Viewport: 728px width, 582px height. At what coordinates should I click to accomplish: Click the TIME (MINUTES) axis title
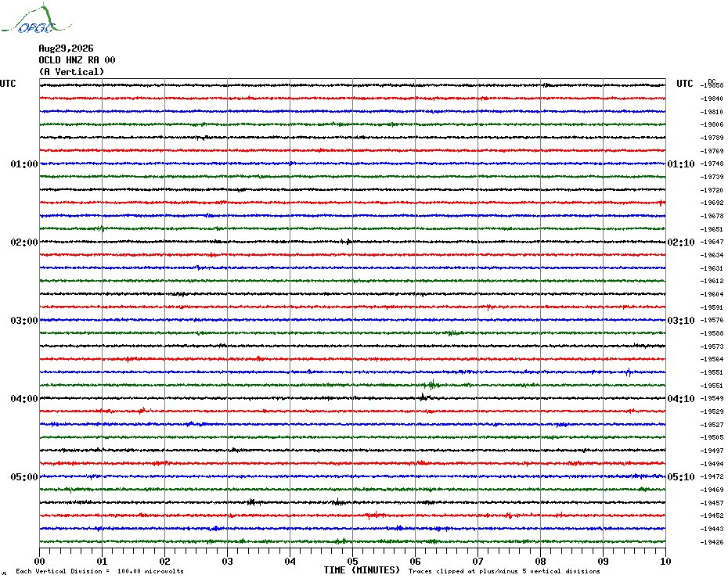tap(362, 570)
